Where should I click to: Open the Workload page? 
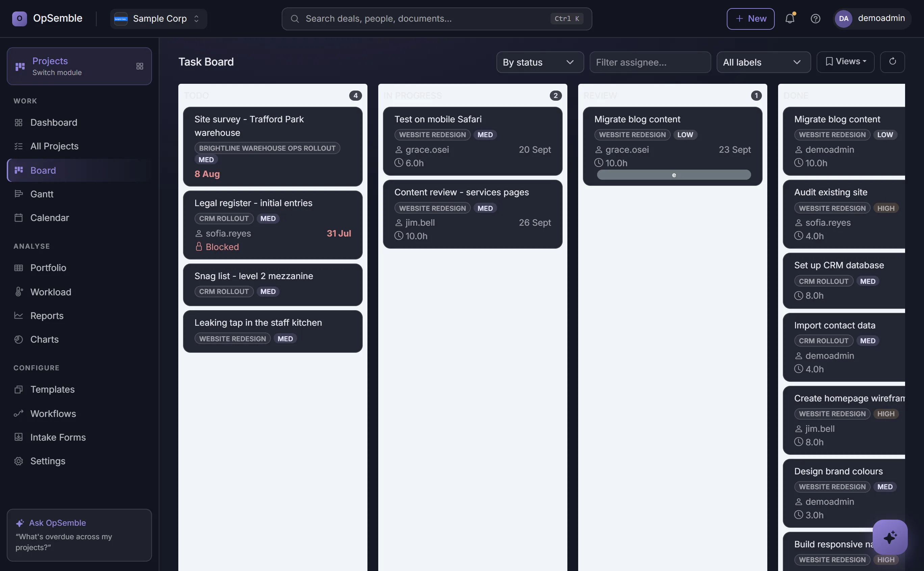click(x=79, y=292)
